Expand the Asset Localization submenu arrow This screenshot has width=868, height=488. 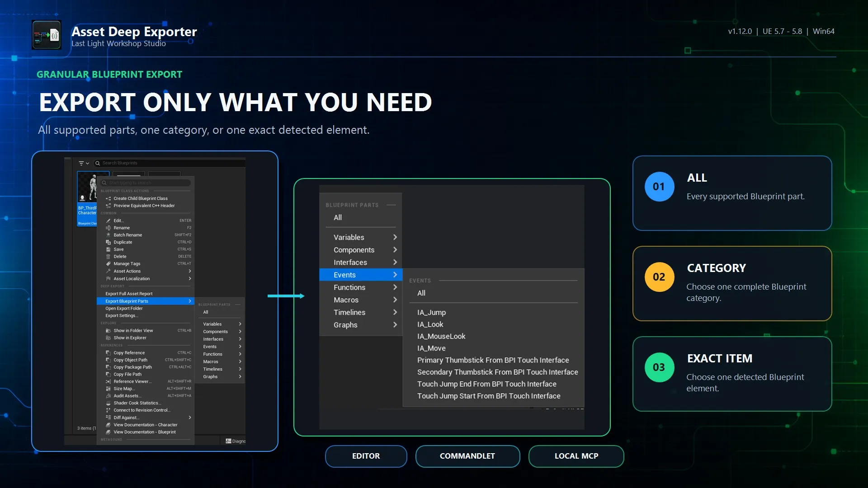coord(190,279)
